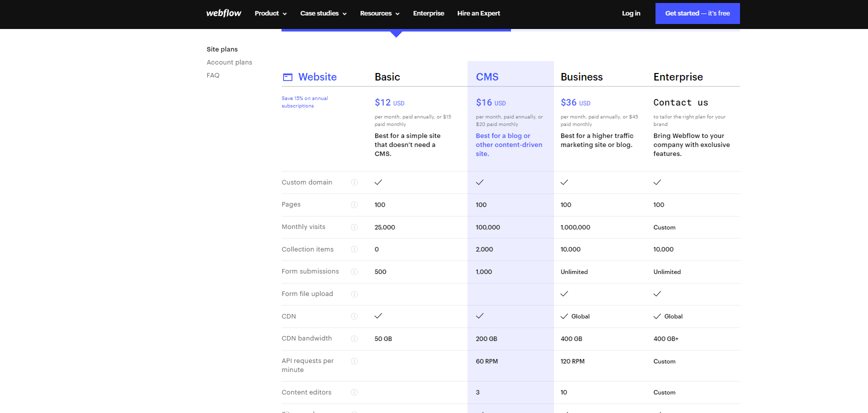Jump to Account plans section
This screenshot has height=413, width=868.
(x=229, y=62)
